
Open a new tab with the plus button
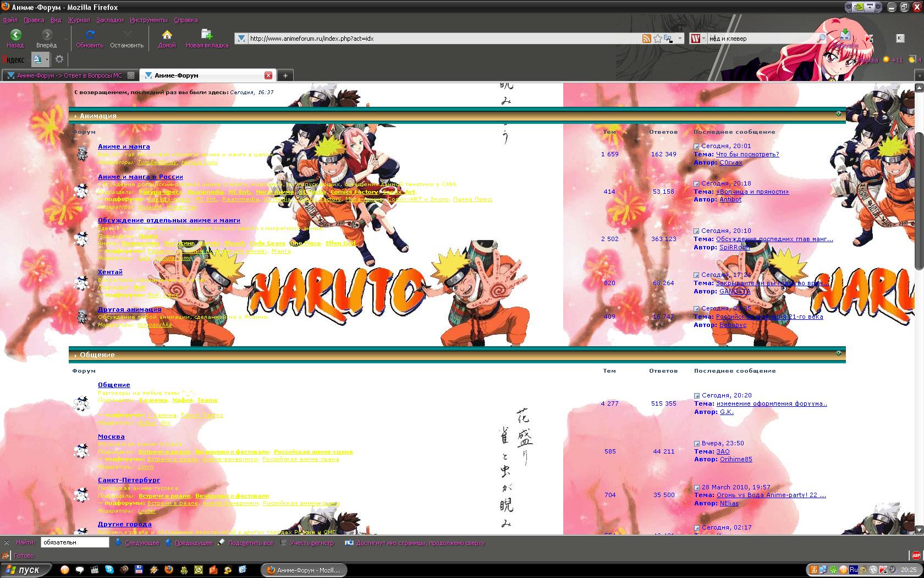click(x=285, y=75)
